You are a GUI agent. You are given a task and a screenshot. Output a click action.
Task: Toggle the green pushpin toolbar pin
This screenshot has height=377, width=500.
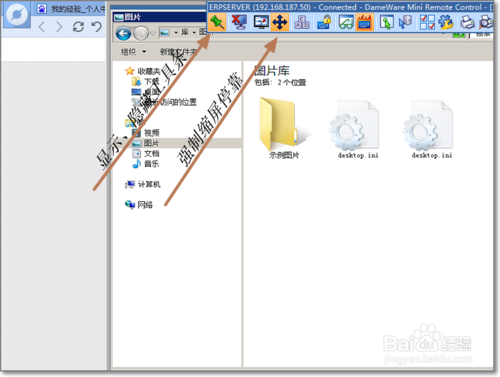[217, 22]
